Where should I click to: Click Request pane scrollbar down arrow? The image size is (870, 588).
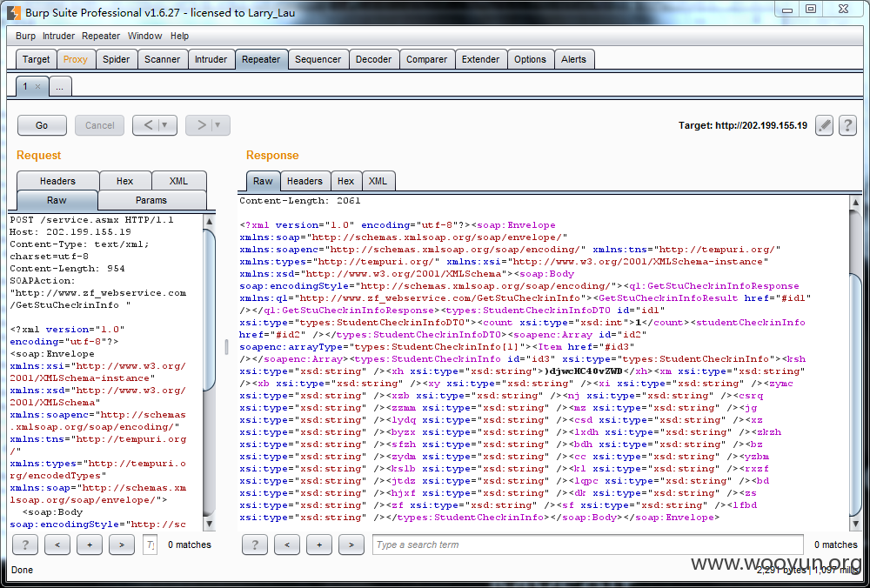click(x=209, y=523)
